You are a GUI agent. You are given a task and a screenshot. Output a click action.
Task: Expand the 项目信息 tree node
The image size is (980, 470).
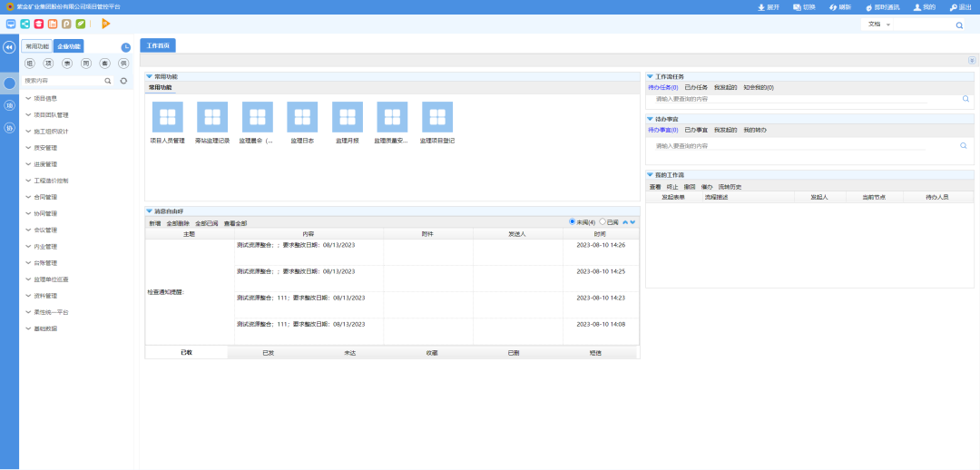point(29,99)
